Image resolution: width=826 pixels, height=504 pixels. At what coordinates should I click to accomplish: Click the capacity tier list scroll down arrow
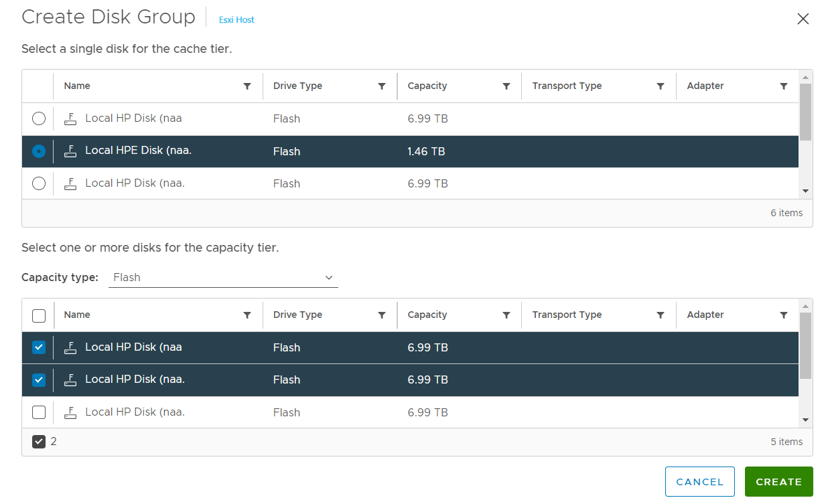[x=806, y=420]
